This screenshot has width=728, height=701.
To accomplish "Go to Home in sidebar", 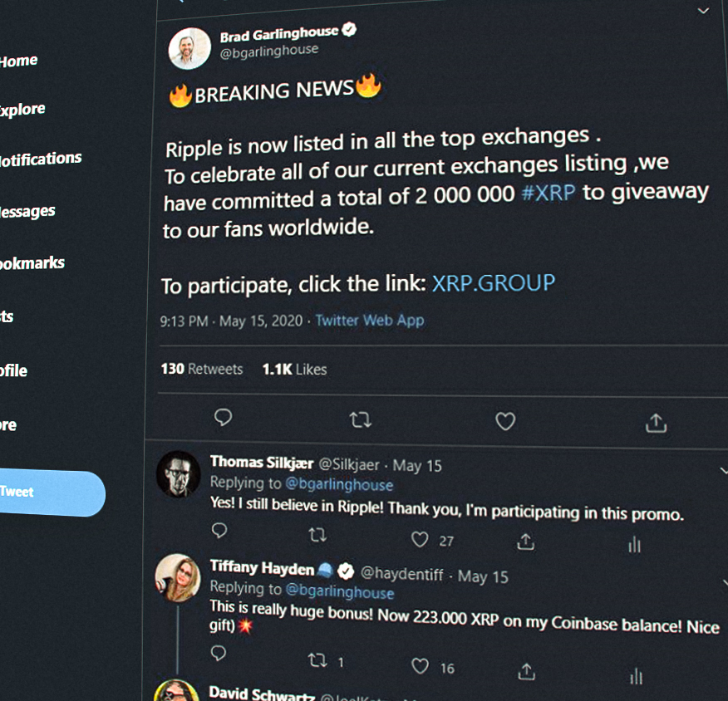I will tap(18, 61).
